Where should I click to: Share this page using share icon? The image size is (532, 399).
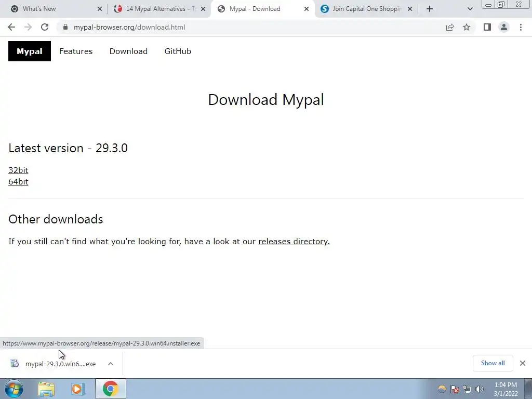pos(450,27)
